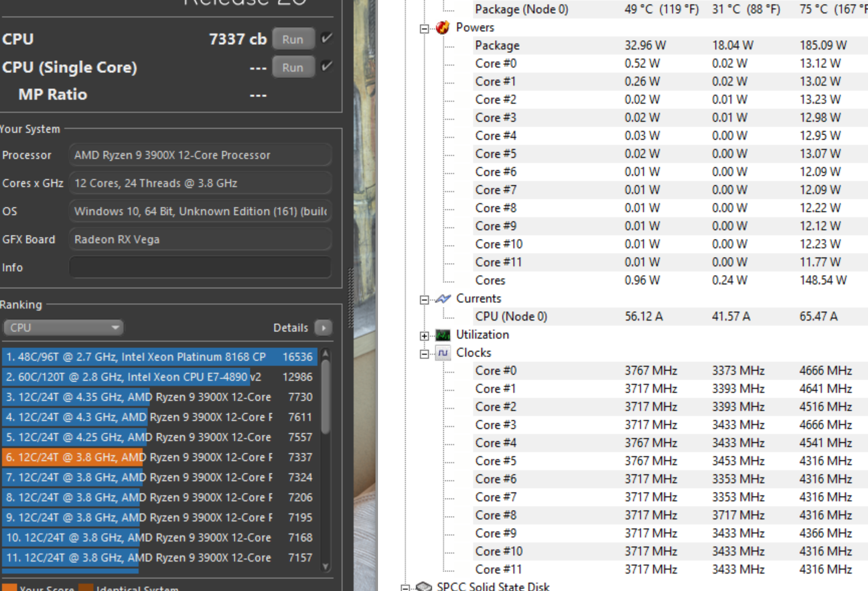
Task: Collapse the Currents tree node
Action: pyautogui.click(x=424, y=299)
